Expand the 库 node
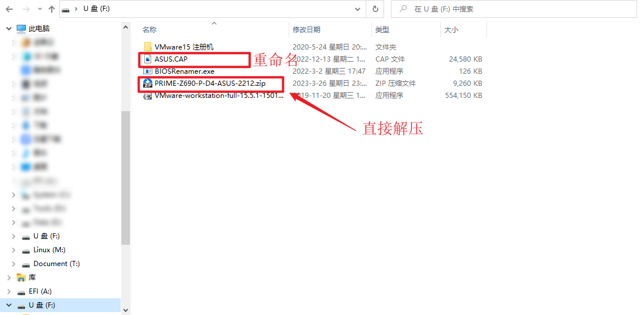 coord(9,278)
